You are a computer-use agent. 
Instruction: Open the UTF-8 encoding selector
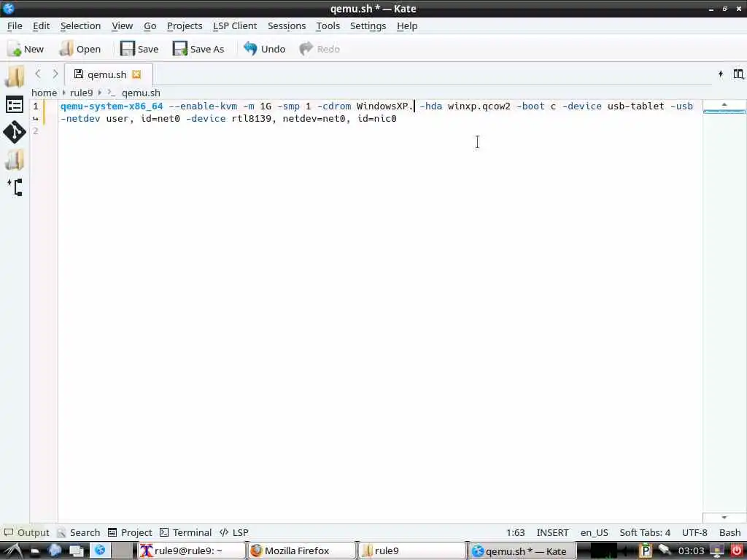click(x=694, y=532)
